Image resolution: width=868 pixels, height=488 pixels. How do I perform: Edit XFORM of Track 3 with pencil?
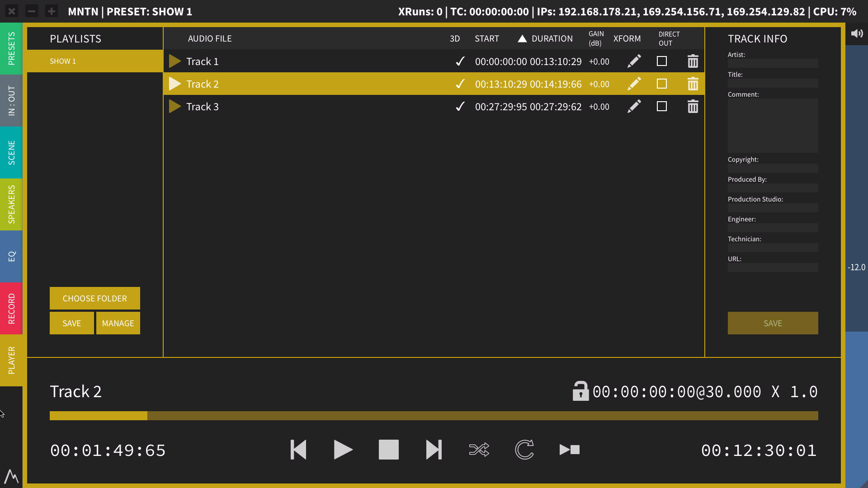[x=634, y=106]
